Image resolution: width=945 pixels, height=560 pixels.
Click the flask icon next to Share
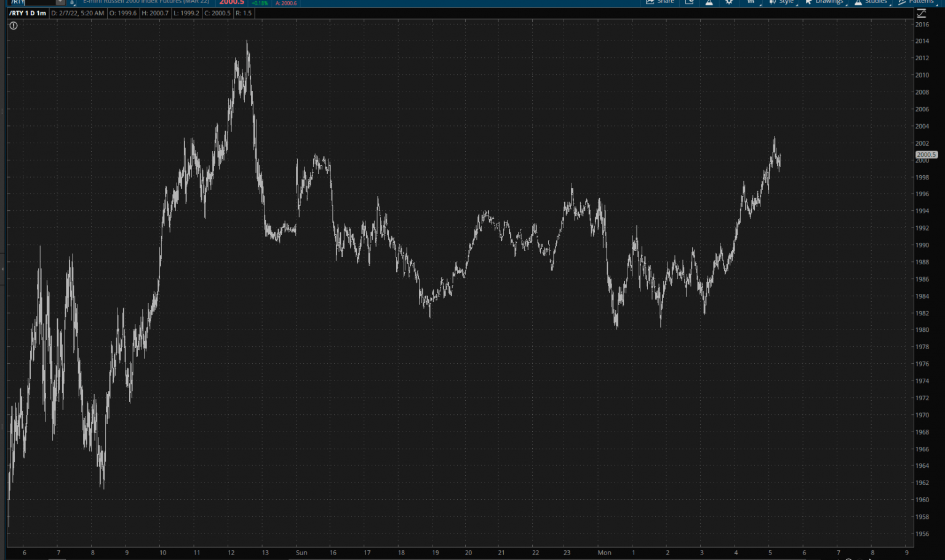(x=709, y=2)
